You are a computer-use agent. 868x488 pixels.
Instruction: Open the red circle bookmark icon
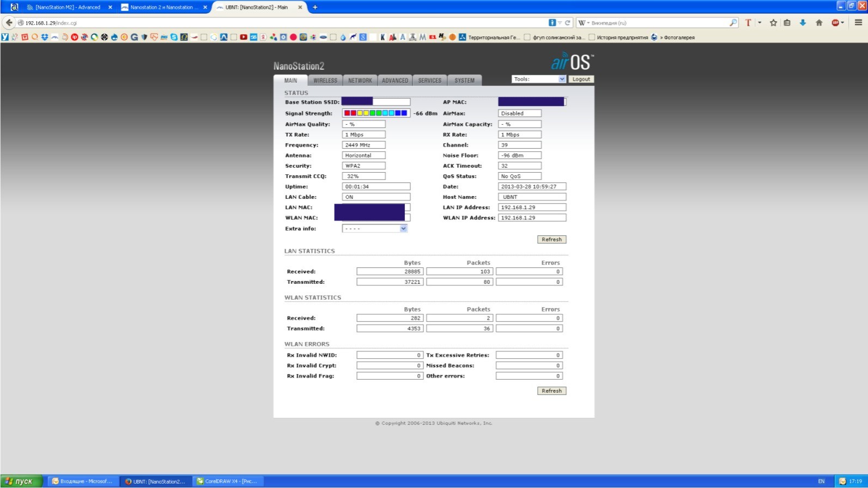[293, 37]
